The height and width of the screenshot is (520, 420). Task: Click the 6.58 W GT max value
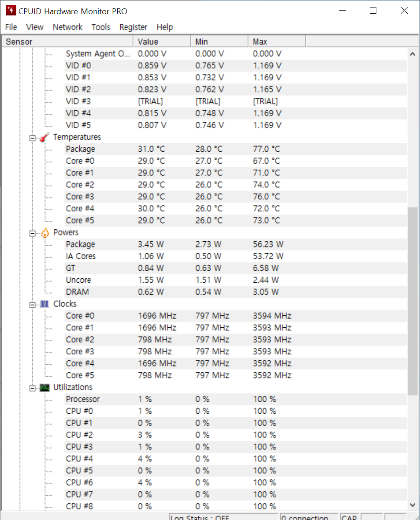(x=266, y=268)
